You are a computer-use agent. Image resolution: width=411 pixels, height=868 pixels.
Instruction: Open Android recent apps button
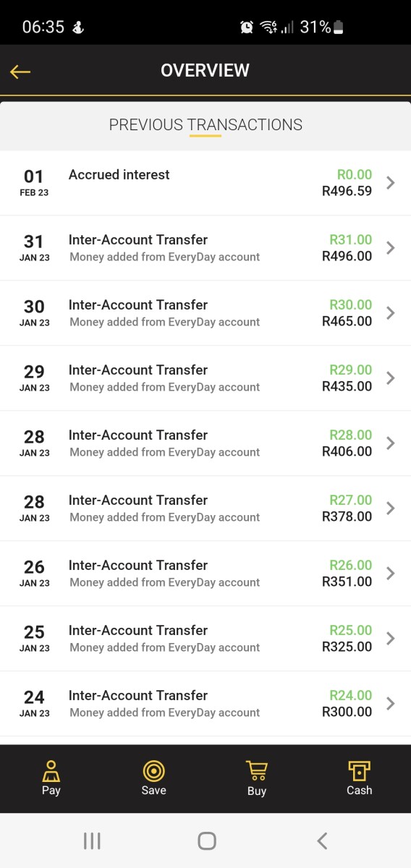click(92, 841)
